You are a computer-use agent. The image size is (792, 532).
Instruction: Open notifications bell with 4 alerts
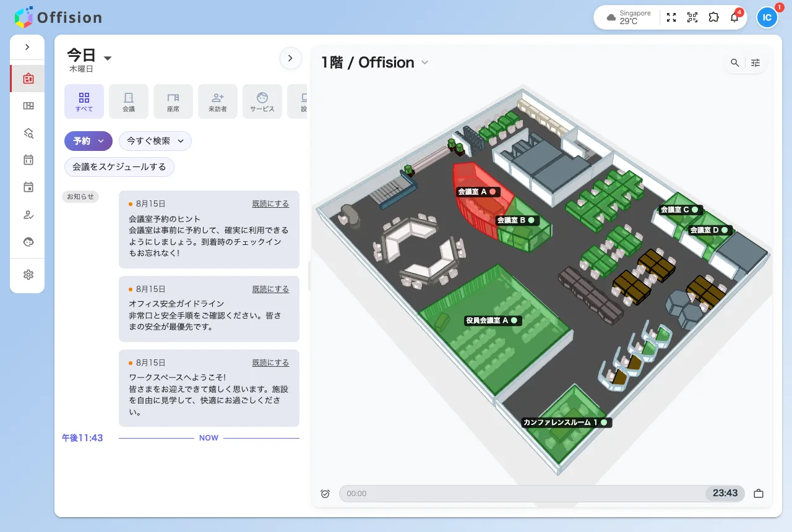click(734, 17)
